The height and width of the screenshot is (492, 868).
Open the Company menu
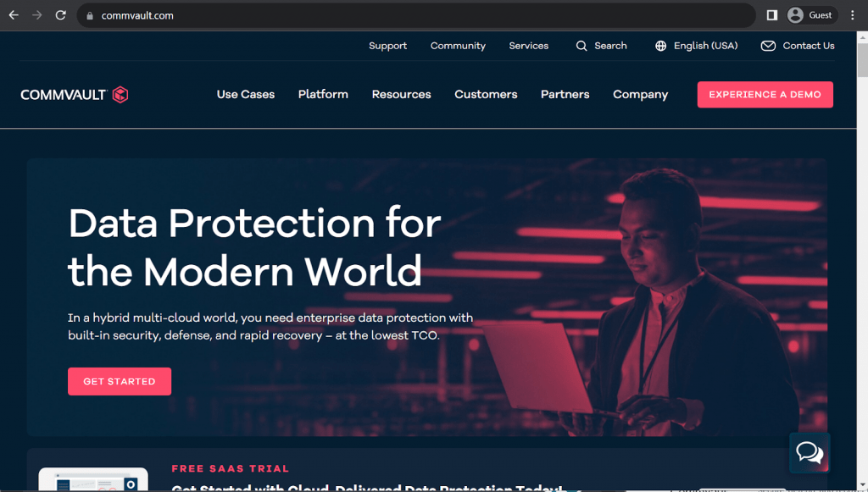tap(641, 95)
